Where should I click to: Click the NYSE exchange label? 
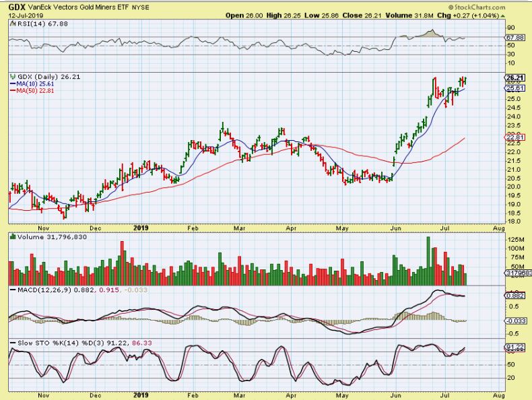click(140, 7)
